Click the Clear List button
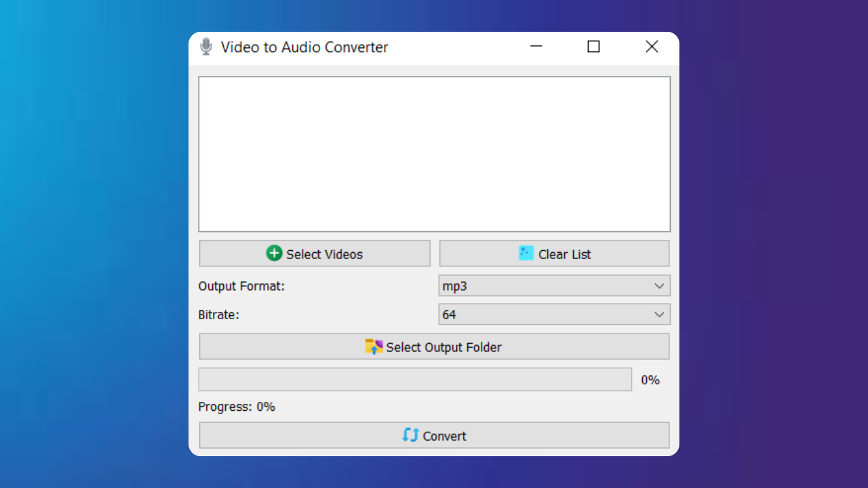868x488 pixels. coord(554,253)
